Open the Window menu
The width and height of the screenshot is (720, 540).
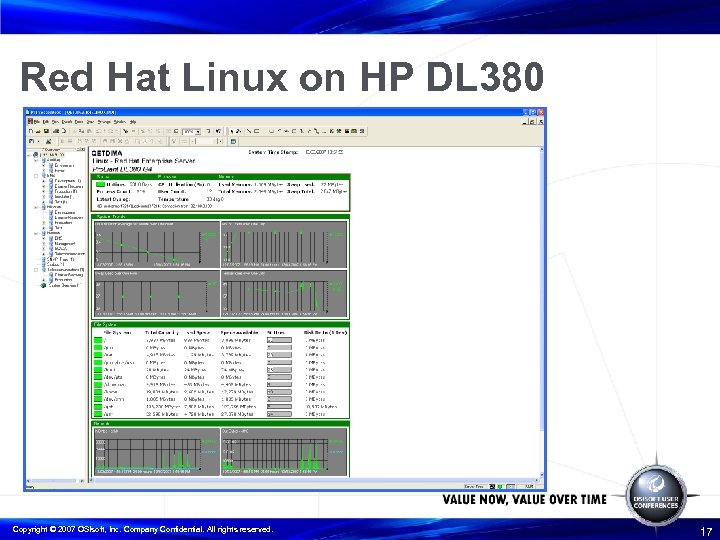[x=120, y=122]
